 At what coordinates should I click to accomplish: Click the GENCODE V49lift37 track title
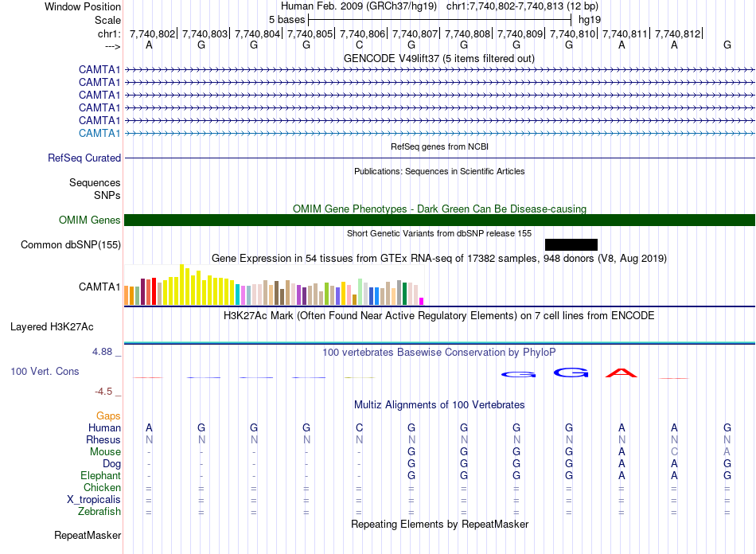[x=438, y=59]
